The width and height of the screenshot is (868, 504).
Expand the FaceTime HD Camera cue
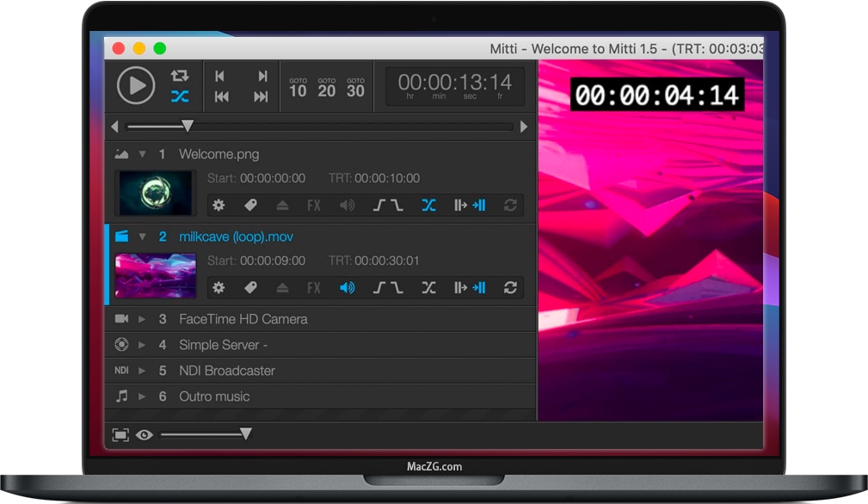tap(143, 319)
